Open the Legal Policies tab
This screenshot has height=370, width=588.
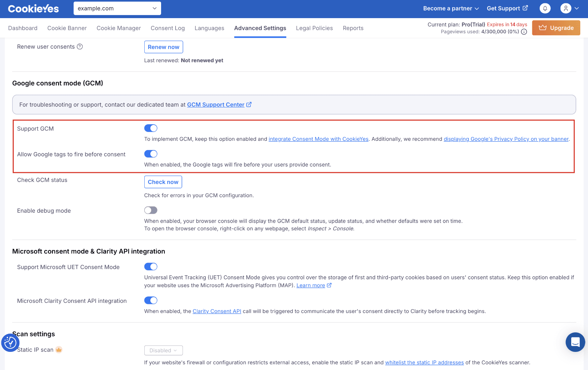314,28
